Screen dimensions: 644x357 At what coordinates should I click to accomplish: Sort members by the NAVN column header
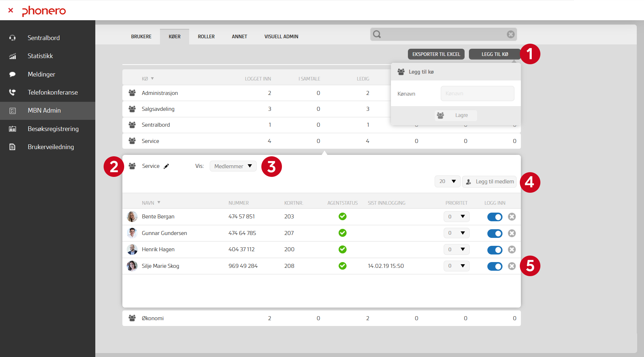click(151, 203)
